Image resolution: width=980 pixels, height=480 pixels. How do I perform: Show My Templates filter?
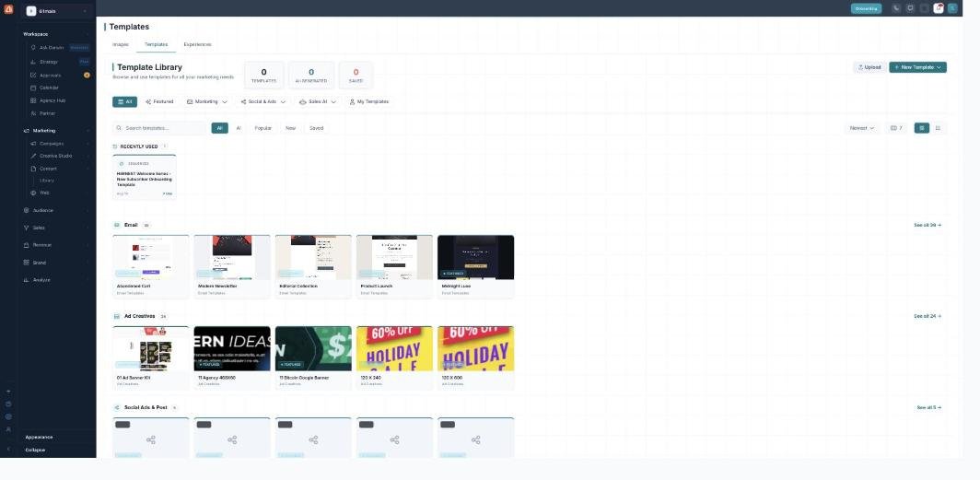click(x=368, y=102)
